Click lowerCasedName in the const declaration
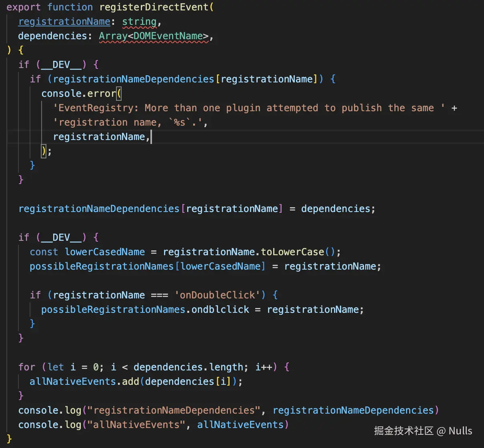This screenshot has width=484, height=448. (105, 252)
